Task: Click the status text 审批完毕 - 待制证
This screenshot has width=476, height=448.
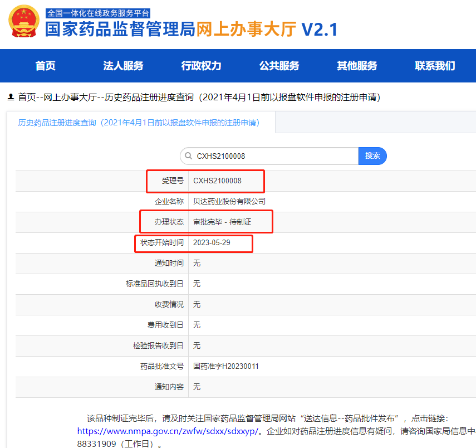Action: 222,222
